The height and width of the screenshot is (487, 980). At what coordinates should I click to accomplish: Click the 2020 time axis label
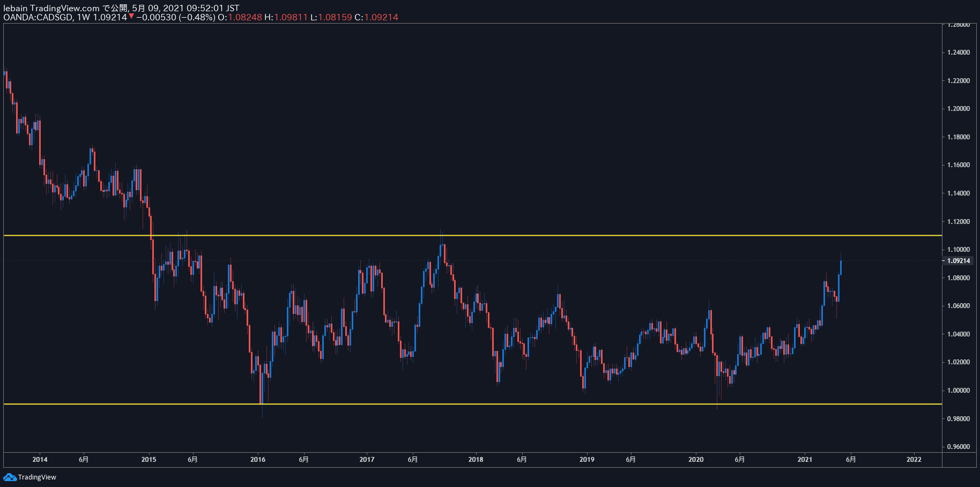coord(696,460)
